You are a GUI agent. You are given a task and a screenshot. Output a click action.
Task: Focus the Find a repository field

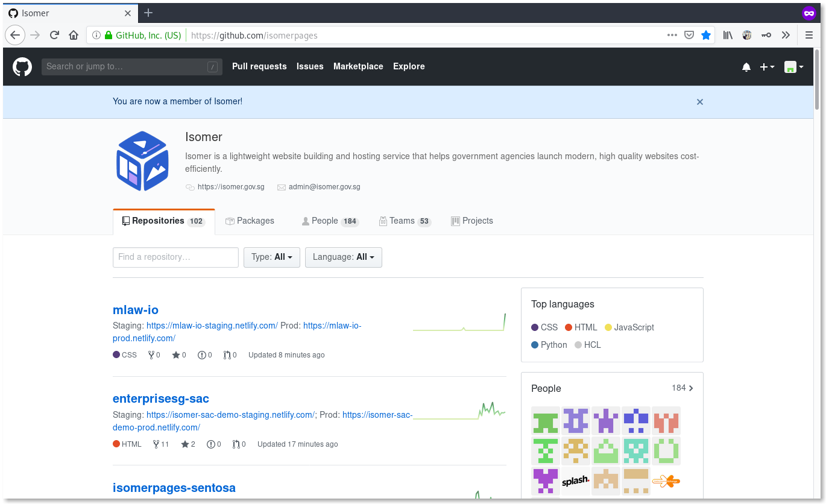175,257
